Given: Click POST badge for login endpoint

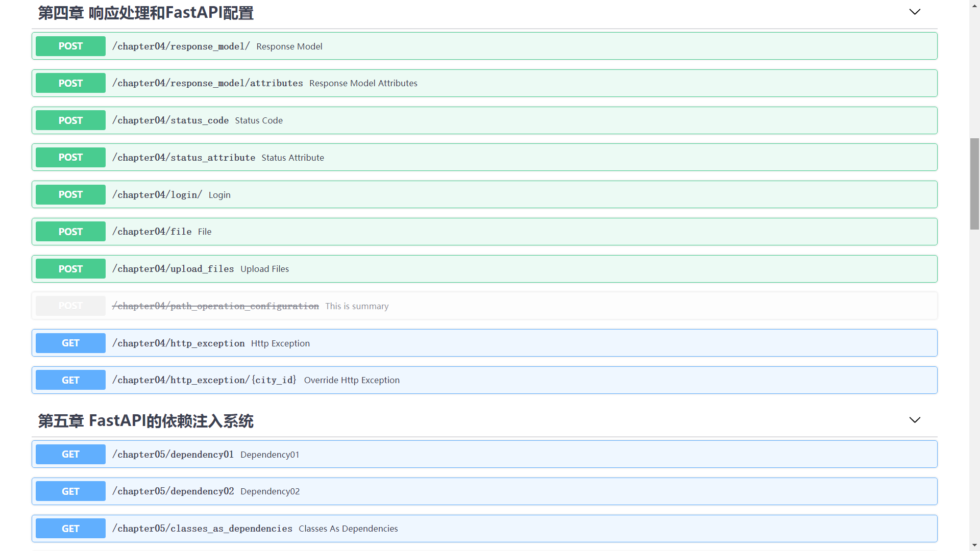Looking at the screenshot, I should tap(70, 195).
